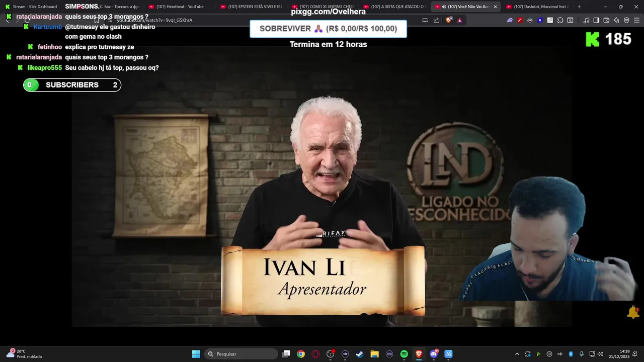Open Spotify from the taskbar
The height and width of the screenshot is (362, 644).
[x=404, y=354]
